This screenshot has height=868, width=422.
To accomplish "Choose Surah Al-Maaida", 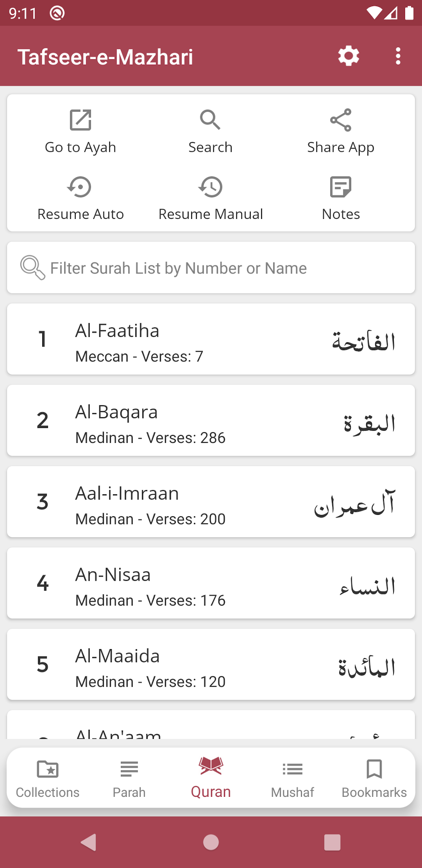I will [211, 664].
